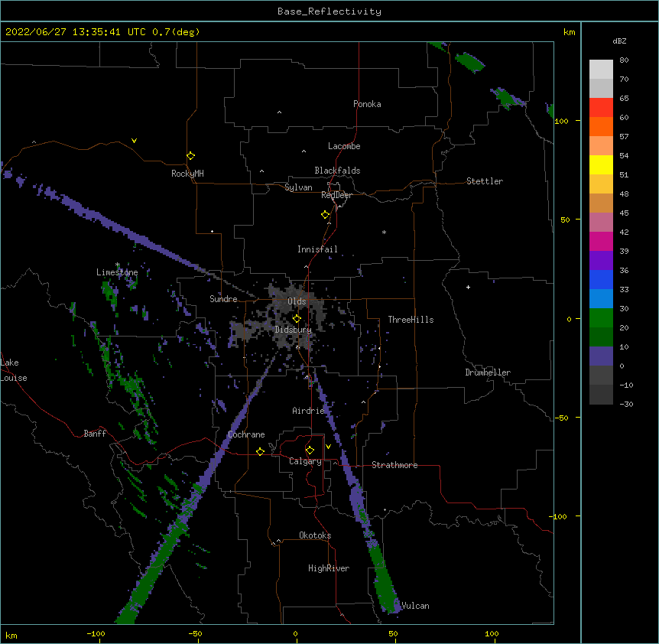Click the yellow diamond marker above RockyMH
This screenshot has width=659, height=644.
pyautogui.click(x=191, y=156)
